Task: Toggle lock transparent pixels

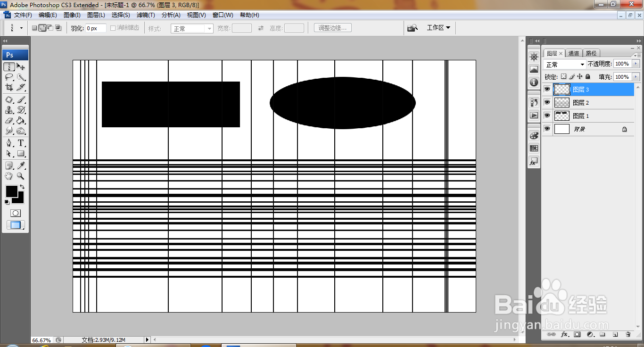Action: click(x=563, y=76)
